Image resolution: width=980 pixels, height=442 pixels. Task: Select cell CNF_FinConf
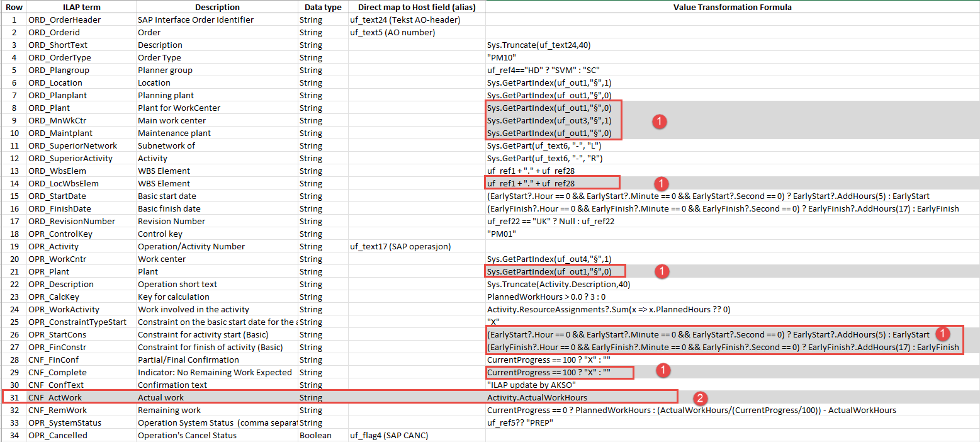point(81,360)
